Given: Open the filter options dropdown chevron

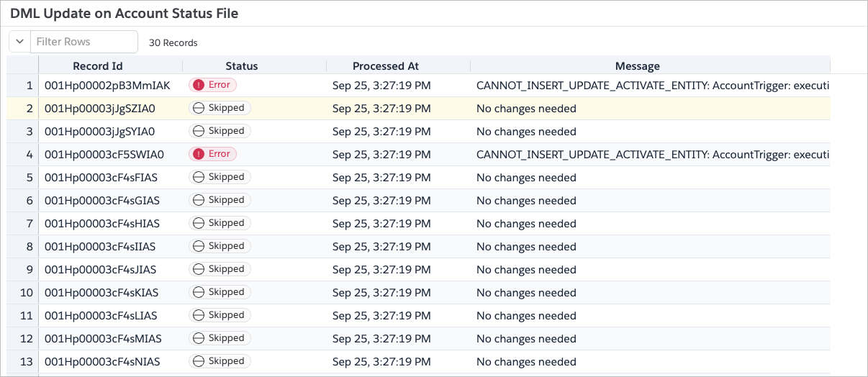Looking at the screenshot, I should click(x=19, y=42).
